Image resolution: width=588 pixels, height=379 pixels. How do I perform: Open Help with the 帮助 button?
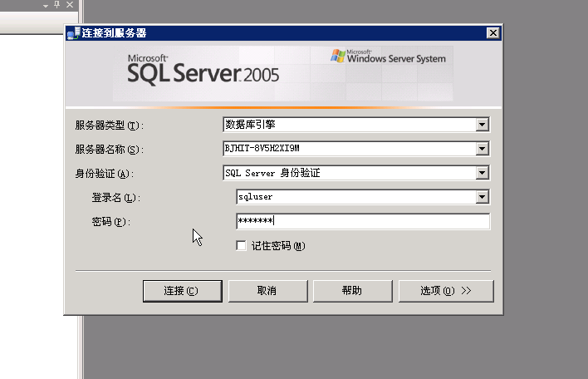point(352,291)
